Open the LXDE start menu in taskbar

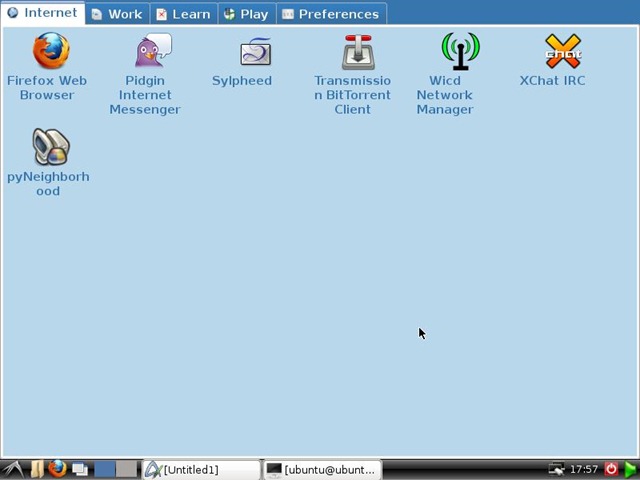pyautogui.click(x=12, y=469)
